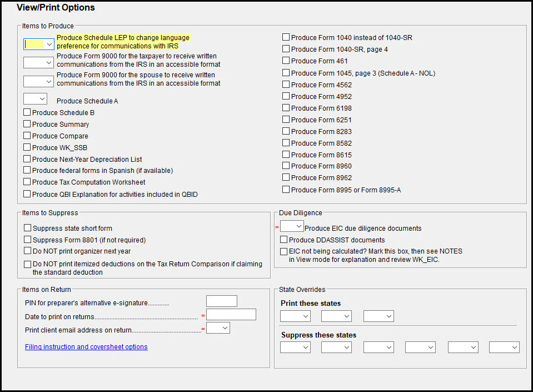Check Produce WK_SSB box
The height and width of the screenshot is (392, 533).
pyautogui.click(x=27, y=147)
